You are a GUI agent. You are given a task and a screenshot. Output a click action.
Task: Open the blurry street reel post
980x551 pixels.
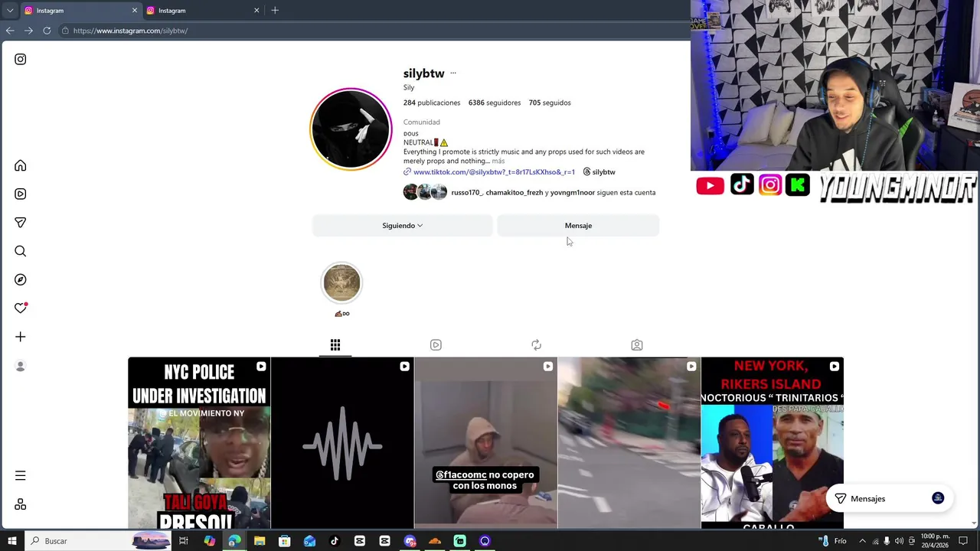coord(629,443)
